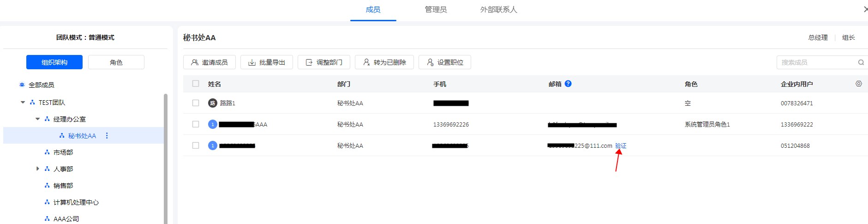Check the box for the third member row
Image resolution: width=868 pixels, height=224 pixels.
(x=196, y=145)
